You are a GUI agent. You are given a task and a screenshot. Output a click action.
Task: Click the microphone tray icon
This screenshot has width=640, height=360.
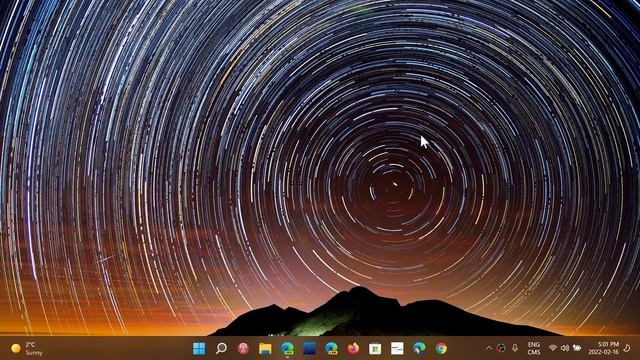[515, 348]
